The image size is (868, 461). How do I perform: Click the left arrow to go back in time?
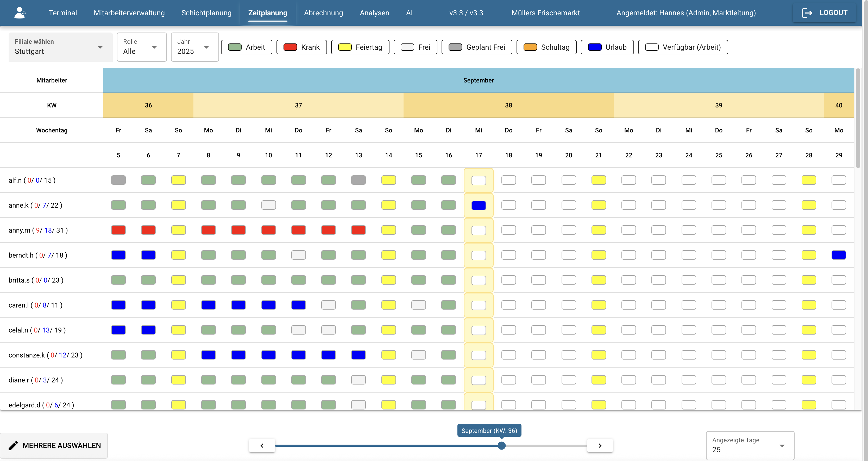[262, 445]
